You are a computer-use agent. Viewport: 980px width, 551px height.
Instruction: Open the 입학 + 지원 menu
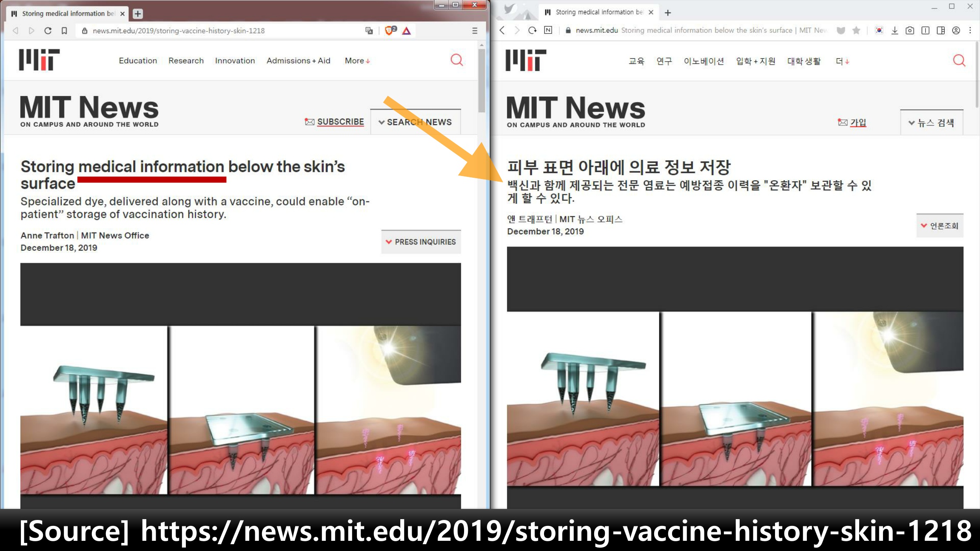click(x=756, y=61)
